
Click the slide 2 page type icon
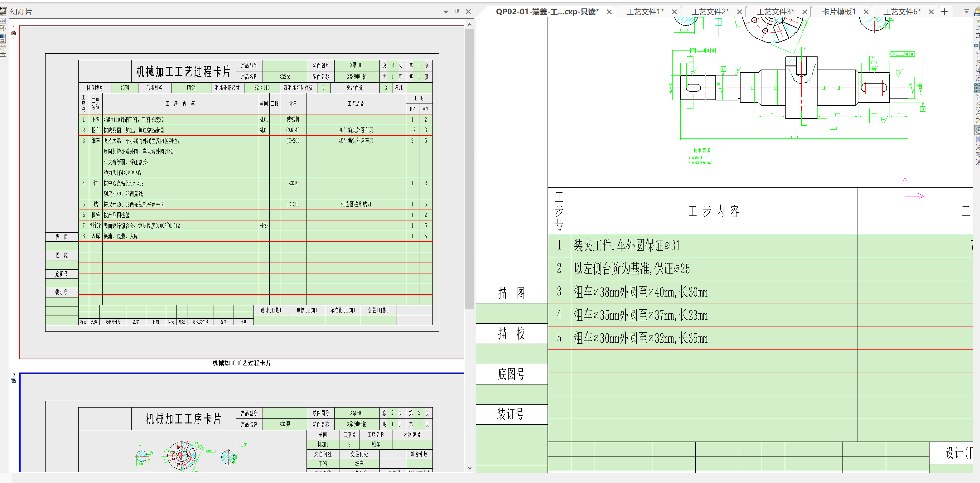coord(13,380)
